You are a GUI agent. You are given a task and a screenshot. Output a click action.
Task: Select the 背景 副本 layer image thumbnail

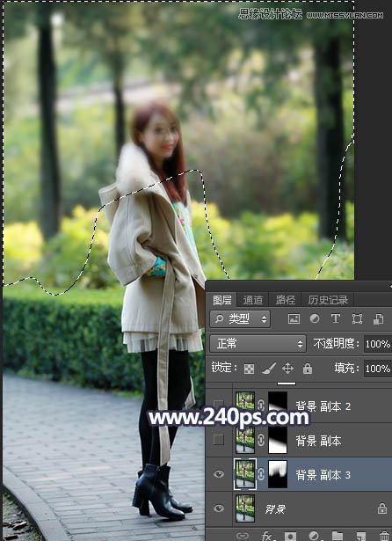[245, 440]
